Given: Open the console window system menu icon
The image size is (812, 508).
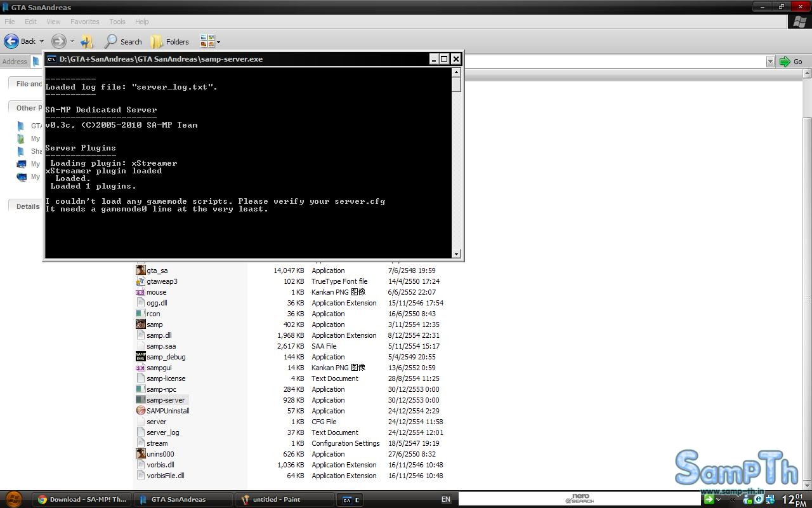Looking at the screenshot, I should (x=51, y=59).
